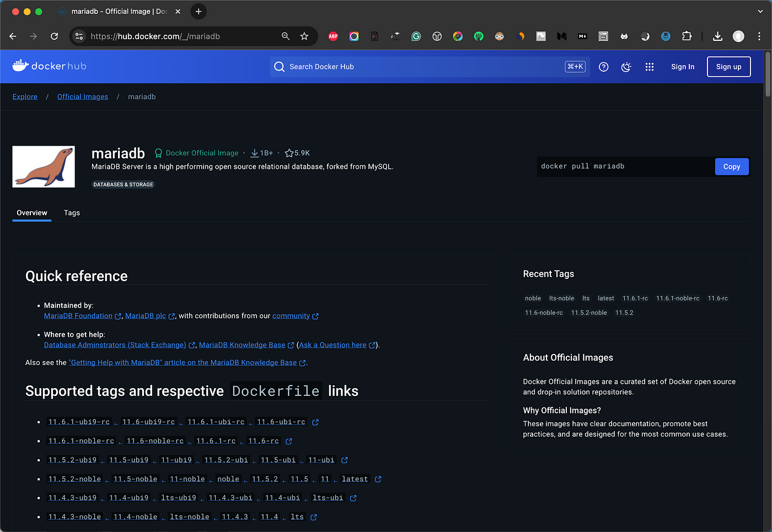Viewport: 772px width, 532px height.
Task: Bookmark page with the star icon
Action: [304, 36]
